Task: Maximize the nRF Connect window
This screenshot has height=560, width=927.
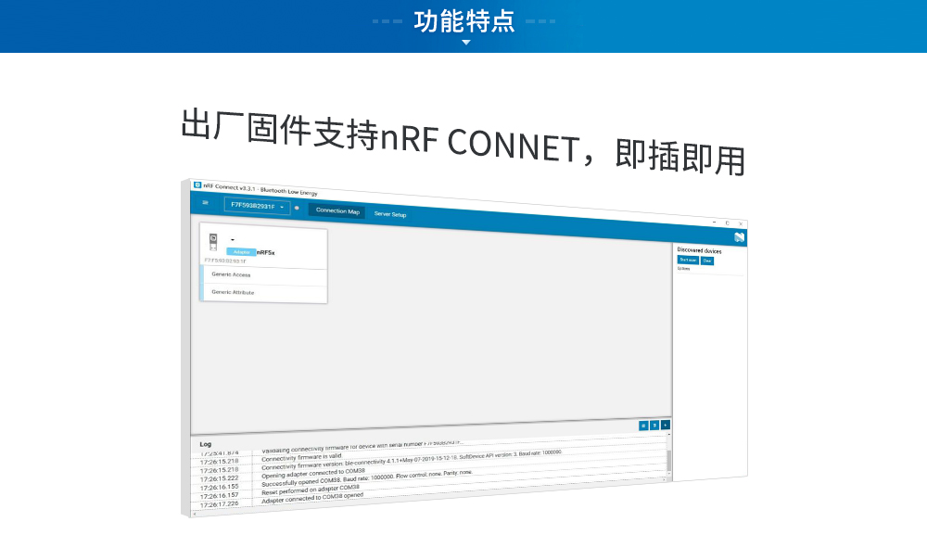Action: coord(727,223)
